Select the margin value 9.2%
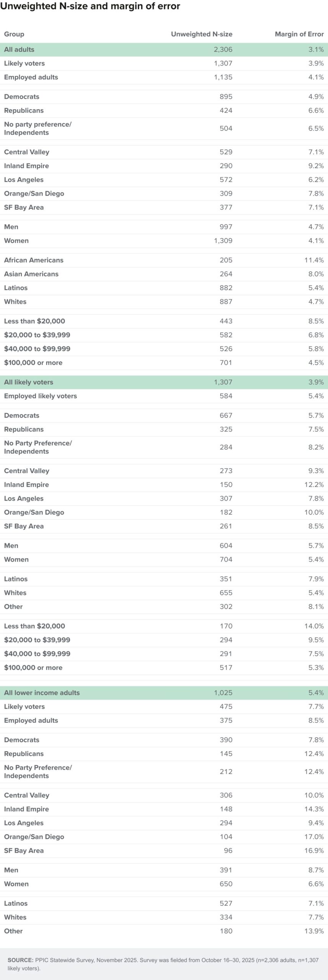 point(316,166)
